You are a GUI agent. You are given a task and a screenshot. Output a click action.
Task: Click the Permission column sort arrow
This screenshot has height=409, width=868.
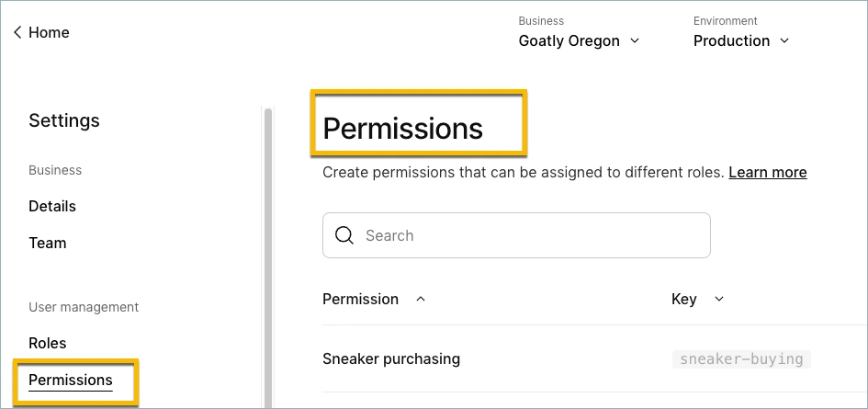pyautogui.click(x=421, y=300)
